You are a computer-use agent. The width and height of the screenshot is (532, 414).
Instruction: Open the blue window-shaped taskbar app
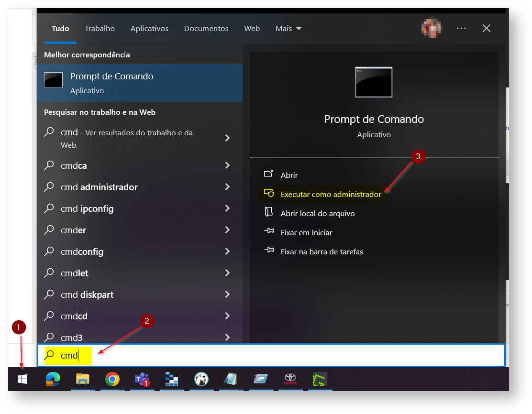[x=261, y=379]
